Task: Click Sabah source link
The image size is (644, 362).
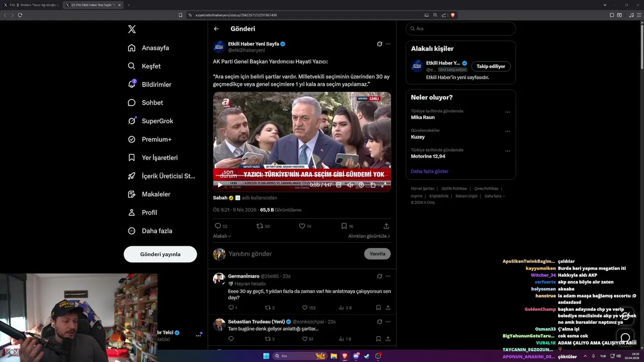Action: tap(220, 198)
